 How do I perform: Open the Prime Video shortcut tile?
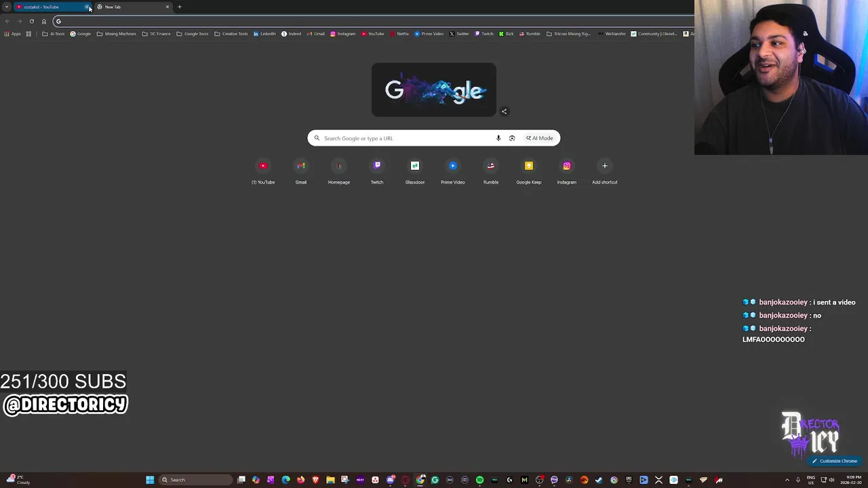pyautogui.click(x=453, y=171)
